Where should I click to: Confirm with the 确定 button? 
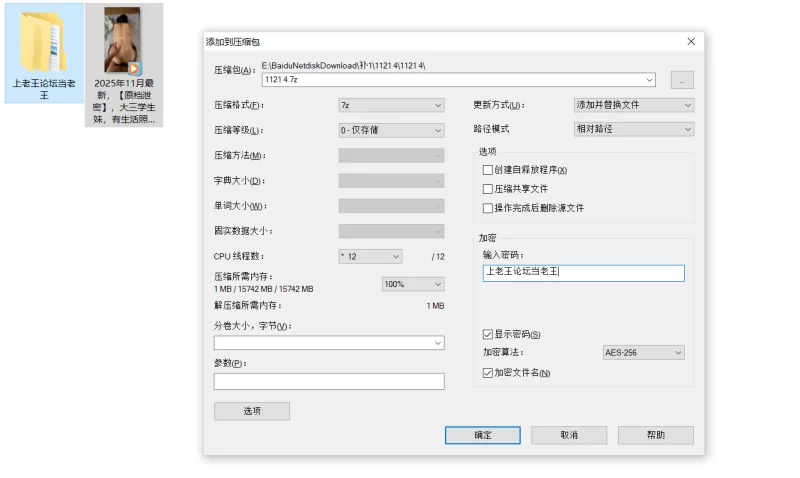[x=483, y=435]
